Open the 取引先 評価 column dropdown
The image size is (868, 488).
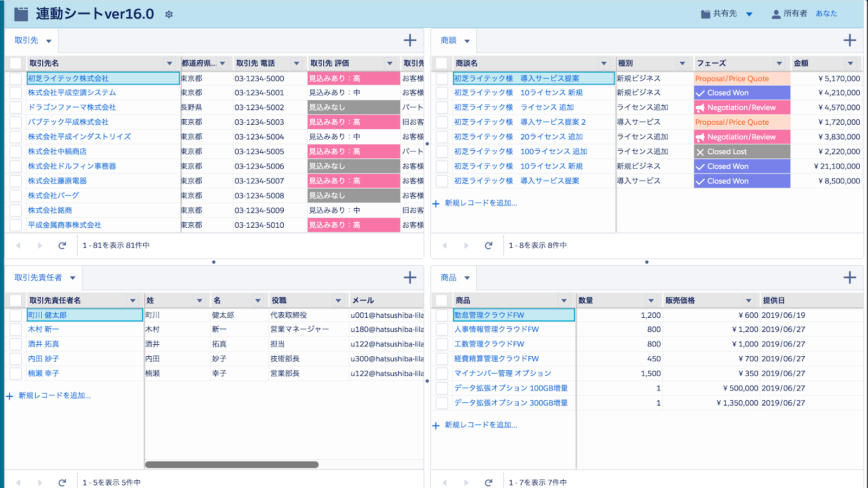[x=390, y=62]
